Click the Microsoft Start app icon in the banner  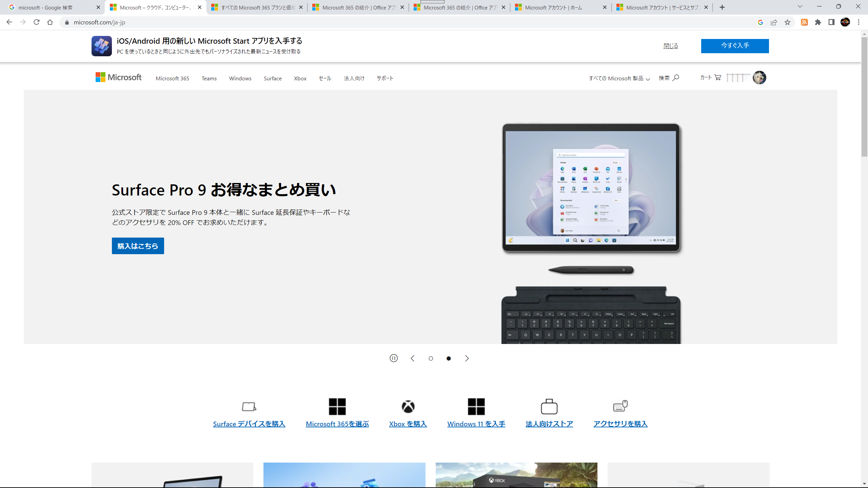pyautogui.click(x=101, y=46)
